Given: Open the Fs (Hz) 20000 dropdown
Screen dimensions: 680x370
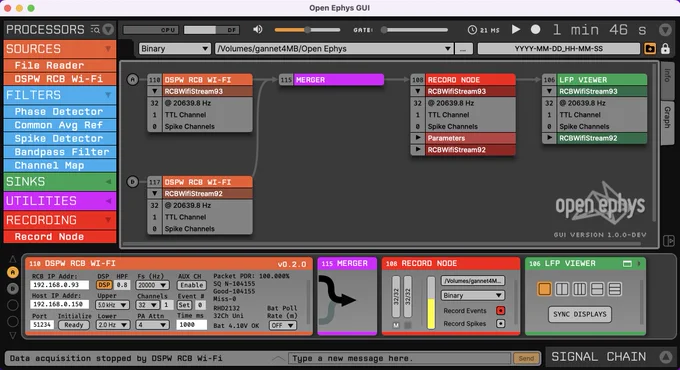Looking at the screenshot, I should click(x=152, y=285).
